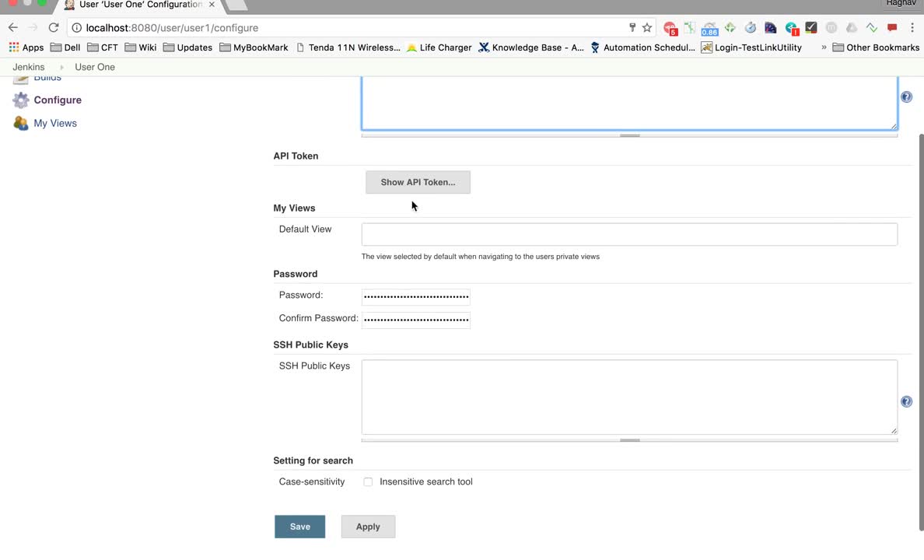Viewport: 924px width, 560px height.
Task: Click the browser back arrow
Action: (x=13, y=28)
